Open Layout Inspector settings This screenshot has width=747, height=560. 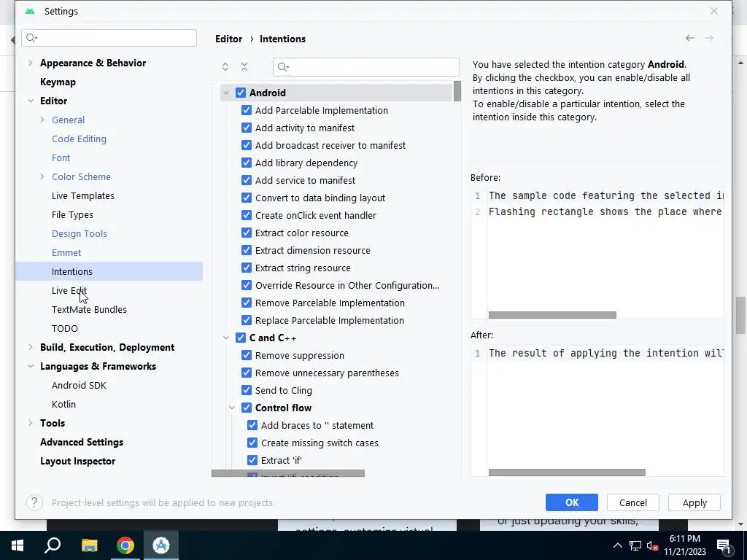(x=77, y=461)
